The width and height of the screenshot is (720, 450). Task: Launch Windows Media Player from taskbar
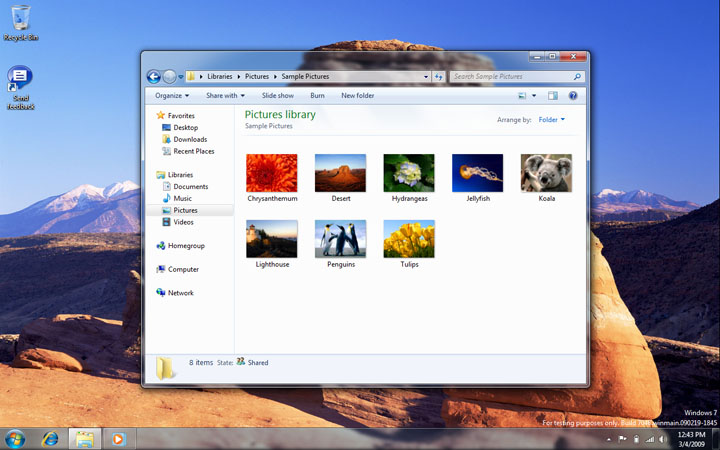pos(118,439)
